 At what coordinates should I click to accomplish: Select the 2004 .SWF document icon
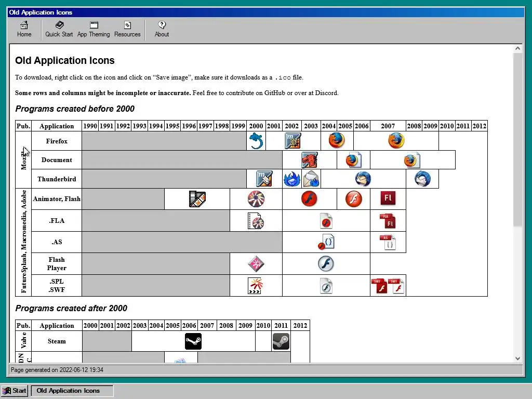326,286
